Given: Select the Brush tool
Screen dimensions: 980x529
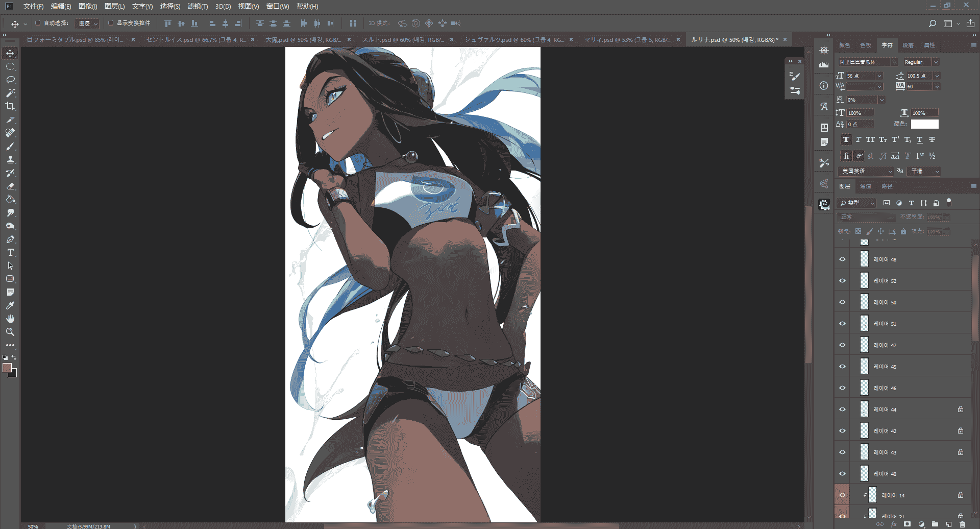Looking at the screenshot, I should coord(10,146).
